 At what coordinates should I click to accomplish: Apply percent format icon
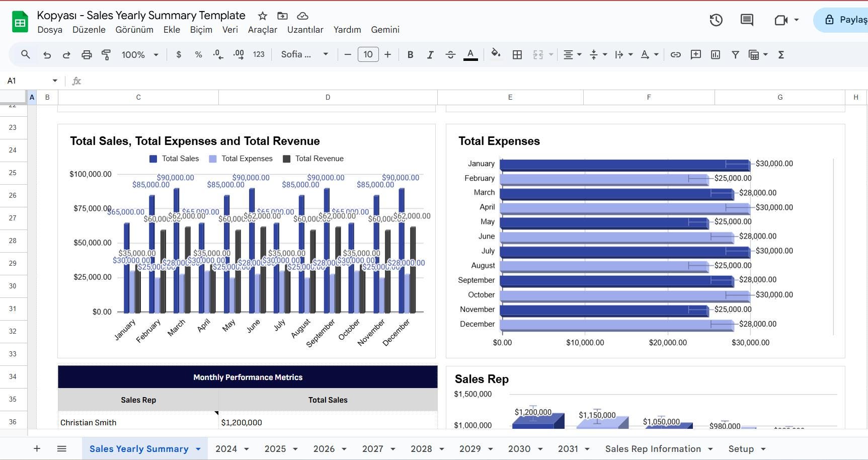coord(198,55)
